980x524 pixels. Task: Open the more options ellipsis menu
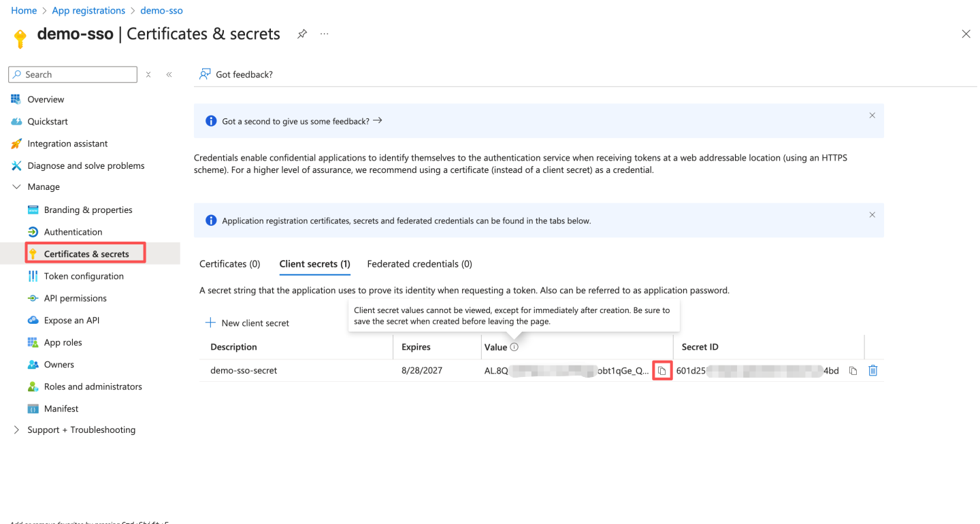pos(325,34)
